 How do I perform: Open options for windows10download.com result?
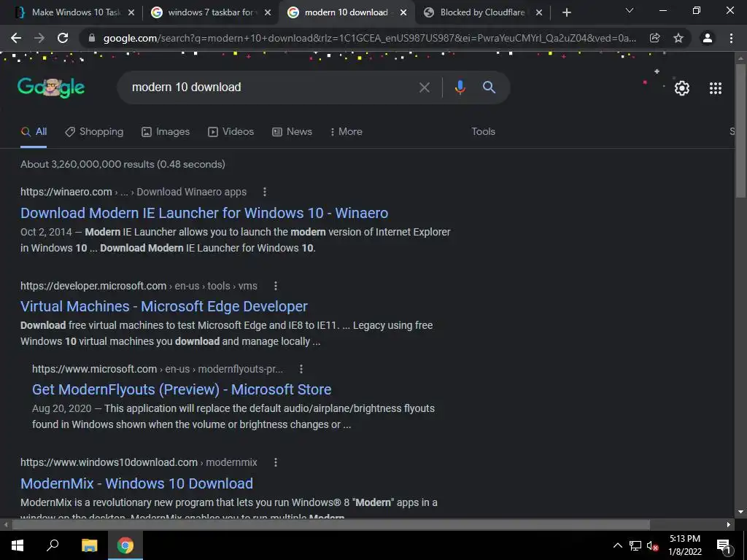(275, 462)
